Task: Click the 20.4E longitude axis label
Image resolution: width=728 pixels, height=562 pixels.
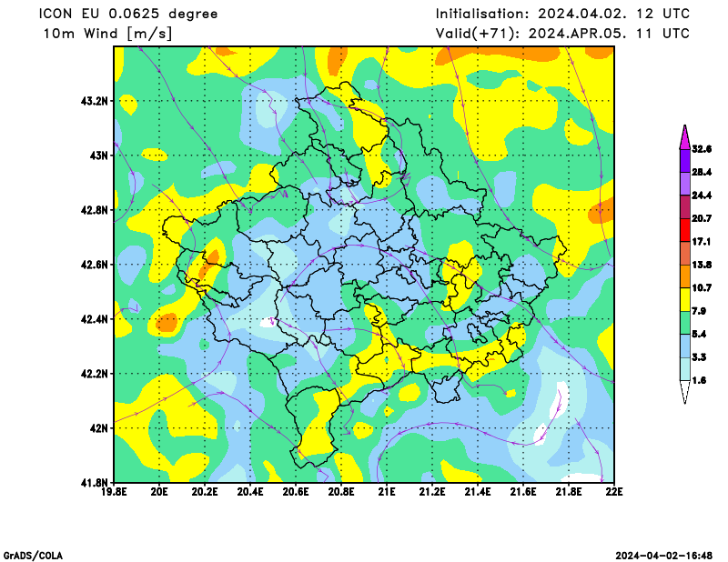Action: point(250,491)
